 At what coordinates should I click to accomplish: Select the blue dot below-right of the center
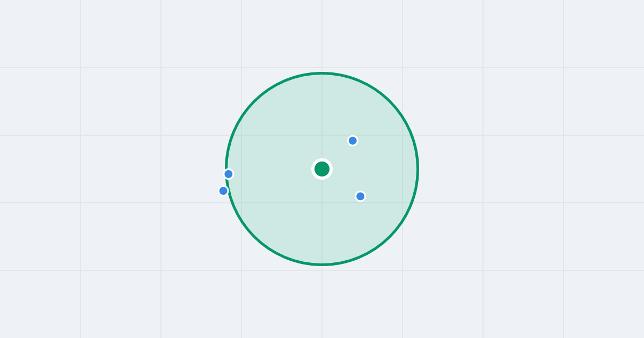(361, 196)
